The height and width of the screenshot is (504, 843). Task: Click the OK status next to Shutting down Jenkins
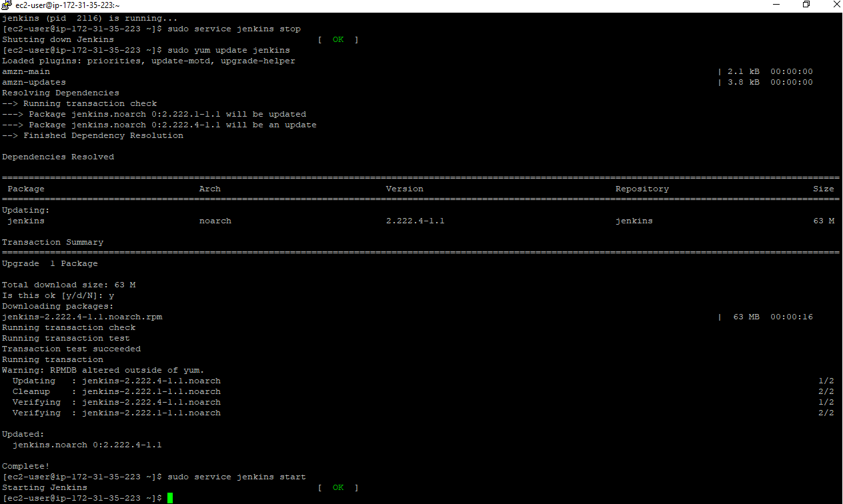click(338, 40)
